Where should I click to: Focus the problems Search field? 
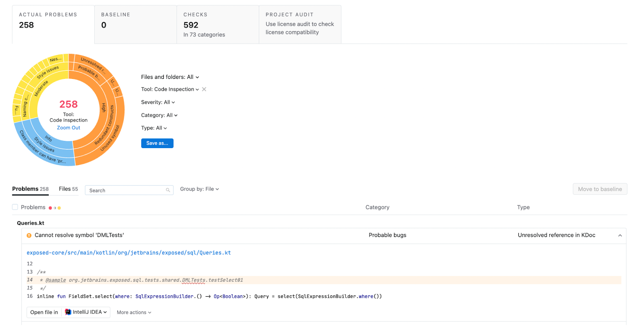(x=126, y=190)
